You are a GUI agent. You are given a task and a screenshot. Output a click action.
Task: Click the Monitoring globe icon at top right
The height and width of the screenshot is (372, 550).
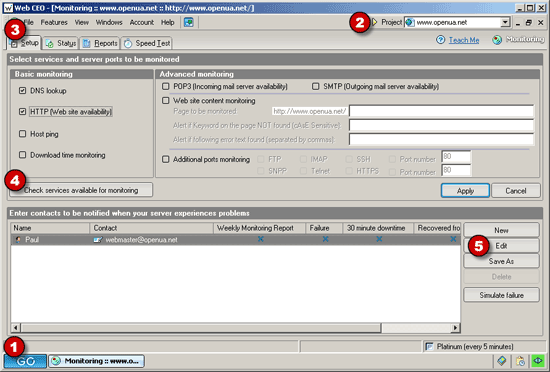497,40
